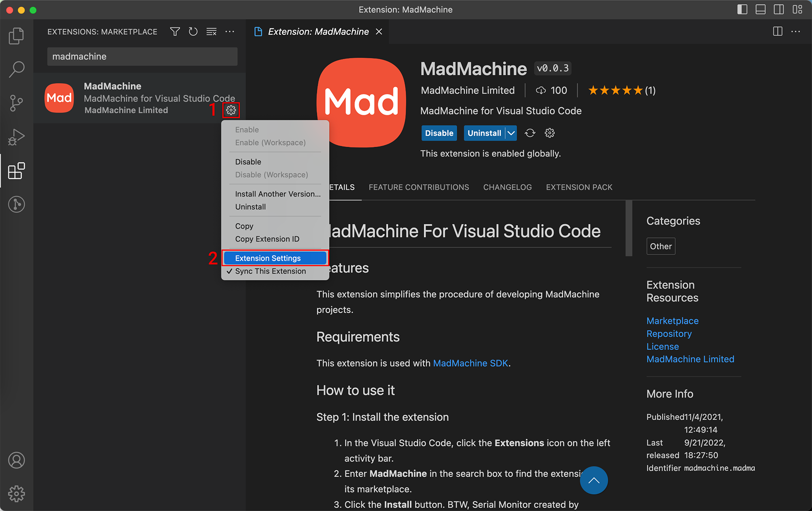This screenshot has width=812, height=511.
Task: Open the manage gear in extension details header
Action: pyautogui.click(x=550, y=133)
